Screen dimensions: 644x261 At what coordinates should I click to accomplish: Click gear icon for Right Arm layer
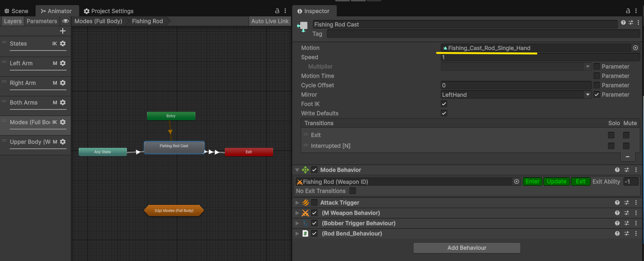[x=63, y=83]
